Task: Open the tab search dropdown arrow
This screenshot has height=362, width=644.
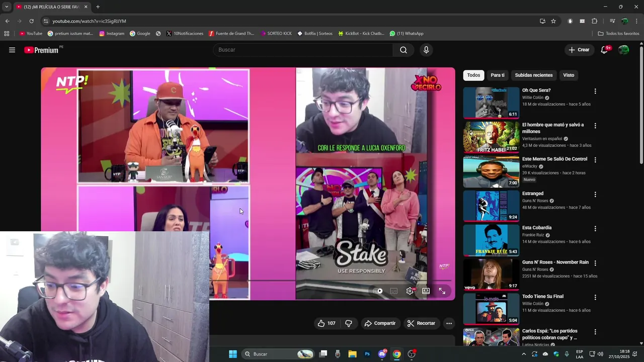Action: [x=6, y=7]
